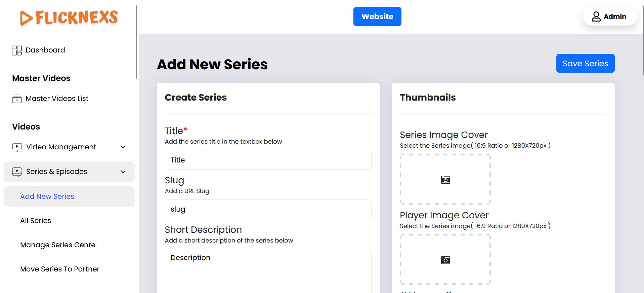
Task: Click the Admin user profile icon
Action: click(x=596, y=16)
